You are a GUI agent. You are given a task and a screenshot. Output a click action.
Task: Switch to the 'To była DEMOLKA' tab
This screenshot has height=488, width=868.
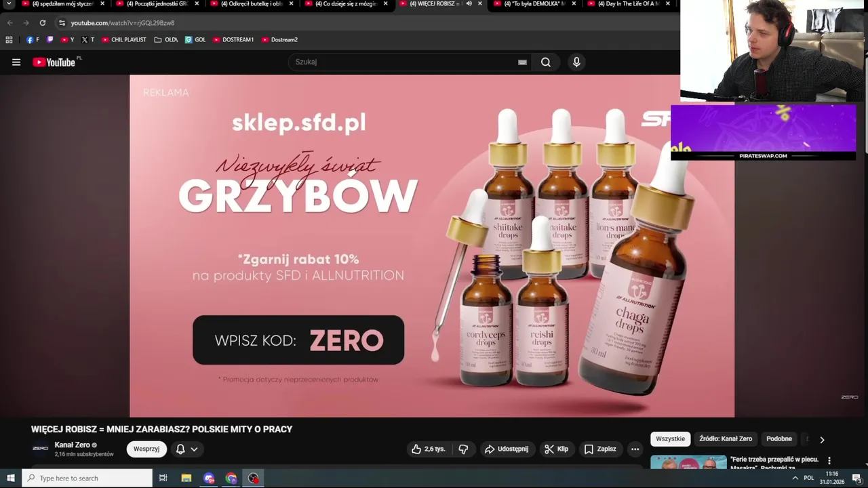click(534, 4)
